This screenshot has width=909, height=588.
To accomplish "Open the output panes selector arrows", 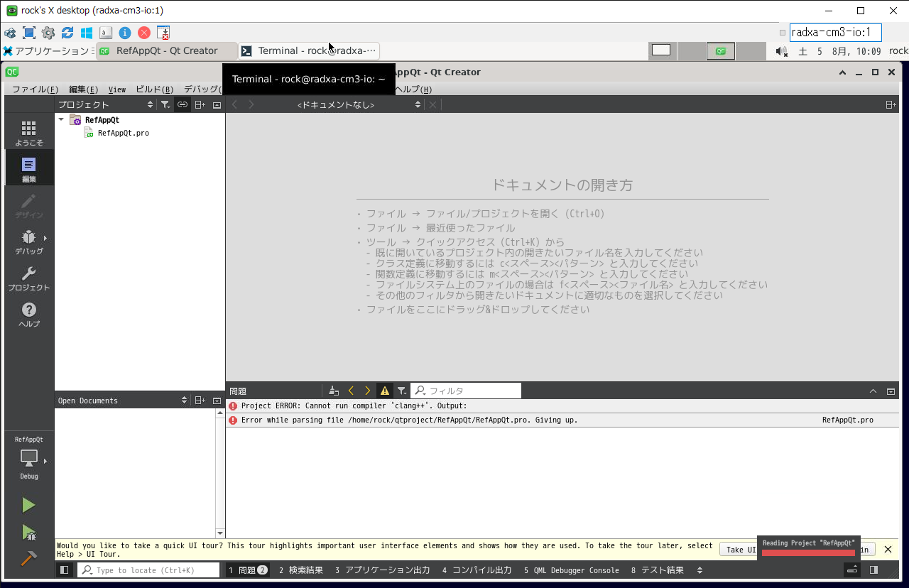I will (700, 570).
